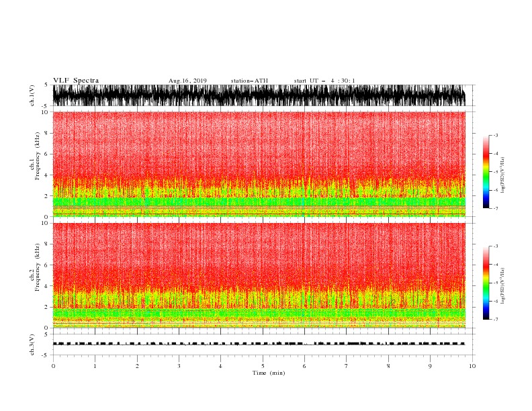Click the 'start UT = 4 :30: 1' text
The width and height of the screenshot is (532, 411).
(324, 81)
